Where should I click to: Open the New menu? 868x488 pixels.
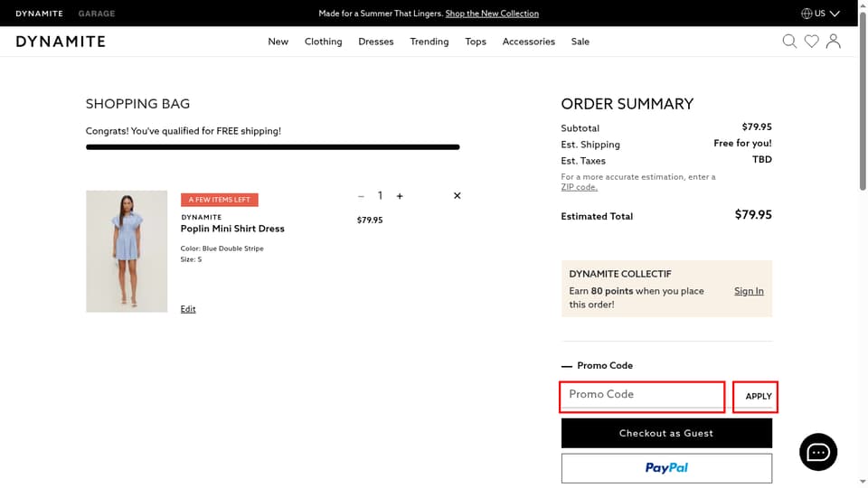tap(278, 42)
